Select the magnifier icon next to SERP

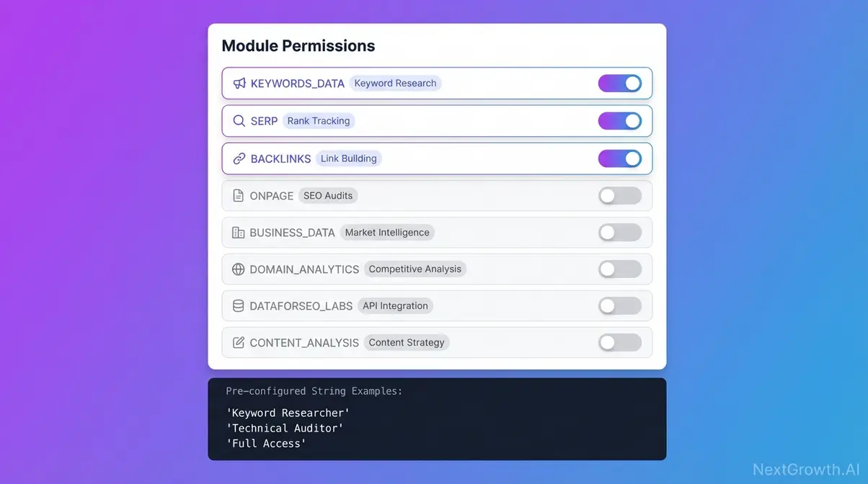click(239, 120)
